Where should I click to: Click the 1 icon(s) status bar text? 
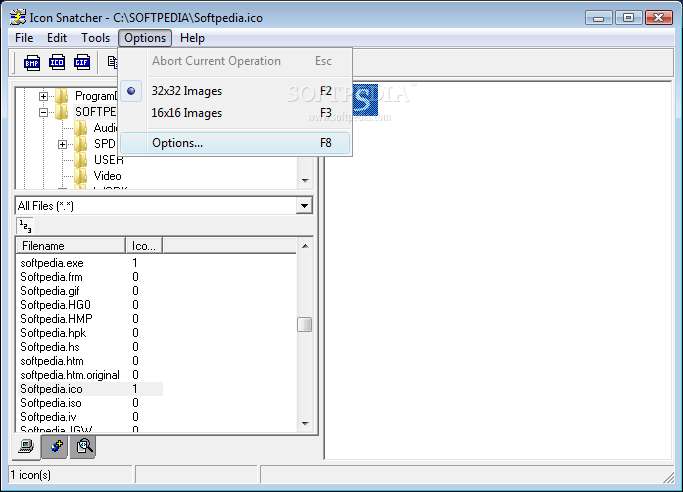pyautogui.click(x=30, y=475)
